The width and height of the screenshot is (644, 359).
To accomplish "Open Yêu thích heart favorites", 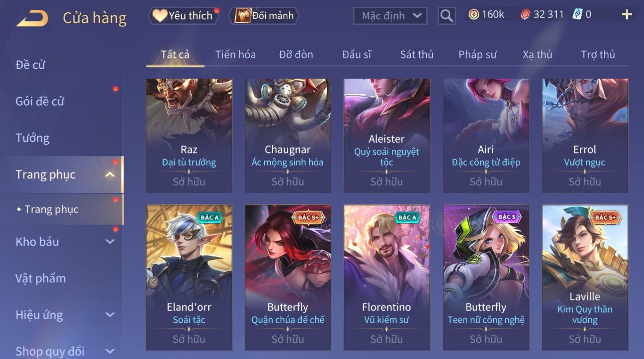I will (183, 16).
